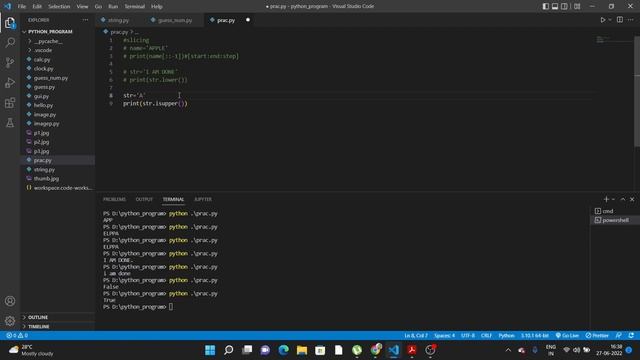Open Explorer Views and More Actions ellipsis

click(85, 20)
